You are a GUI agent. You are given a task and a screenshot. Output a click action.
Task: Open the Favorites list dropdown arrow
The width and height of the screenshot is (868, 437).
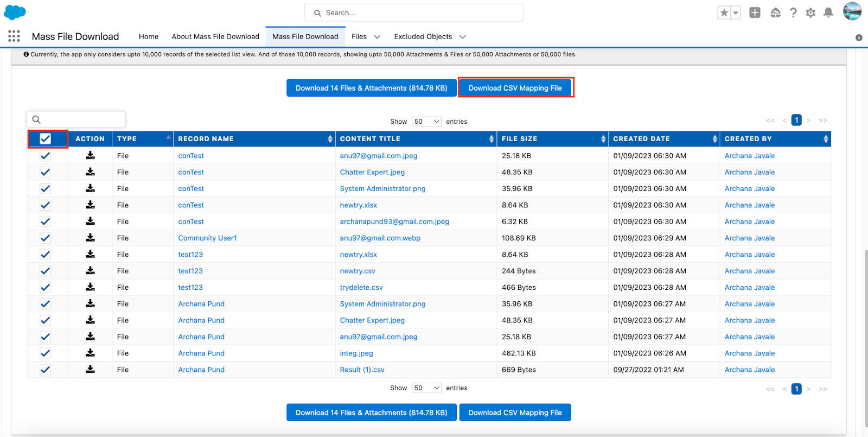click(736, 13)
